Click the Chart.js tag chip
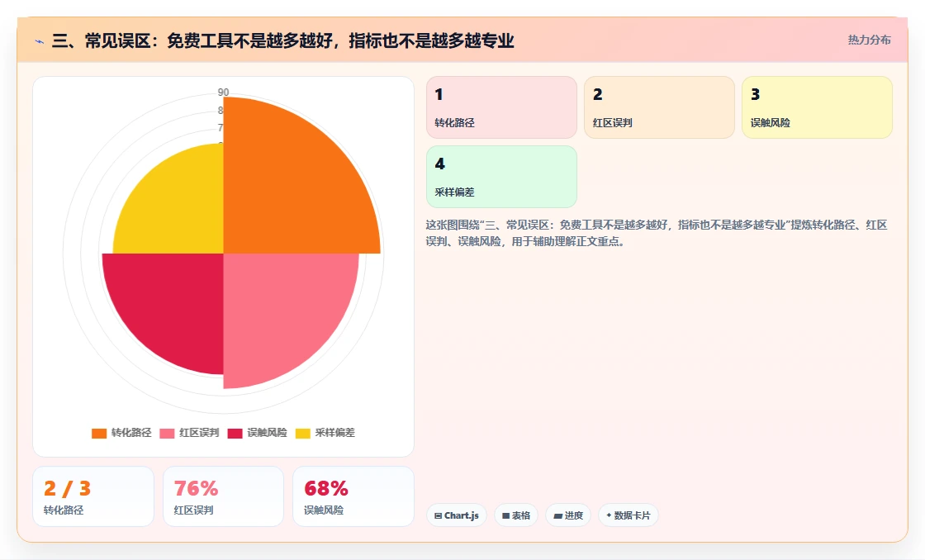This screenshot has width=925, height=560. pyautogui.click(x=457, y=515)
